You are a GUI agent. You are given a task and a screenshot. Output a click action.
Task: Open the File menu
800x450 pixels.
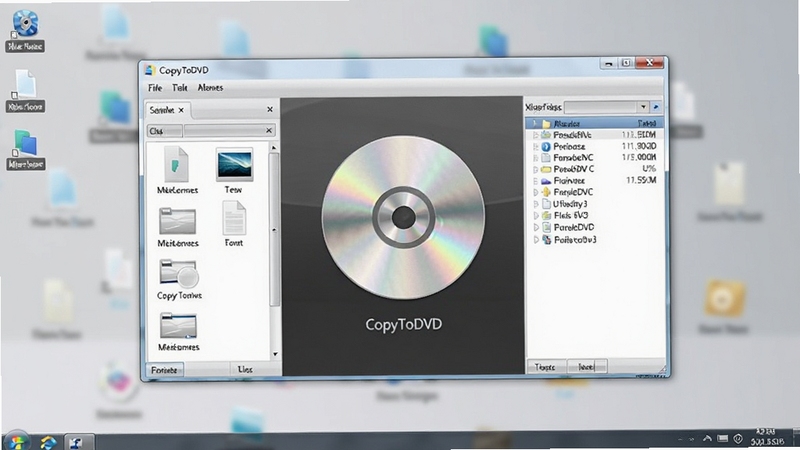(x=155, y=88)
